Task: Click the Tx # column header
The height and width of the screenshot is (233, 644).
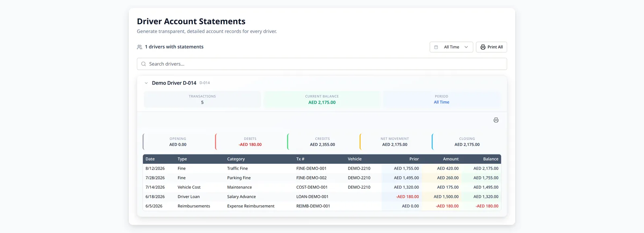Action: coord(300,159)
